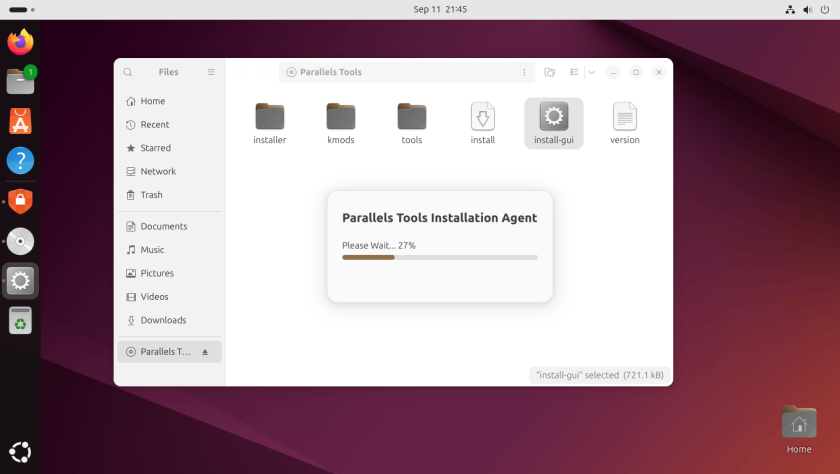Select the version text file
The image size is (840, 474).
(x=625, y=123)
